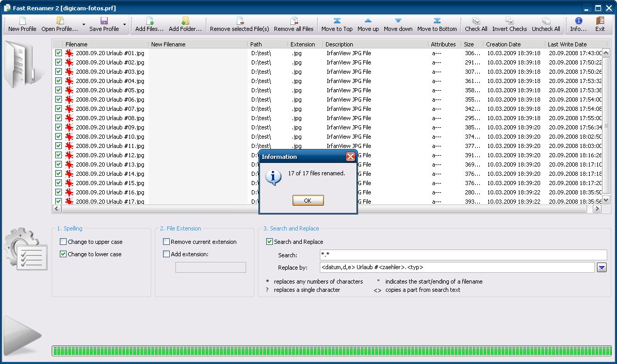Screen dimensions: 617x364
Task: Click the Move down arrow icon
Action: pyautogui.click(x=398, y=21)
